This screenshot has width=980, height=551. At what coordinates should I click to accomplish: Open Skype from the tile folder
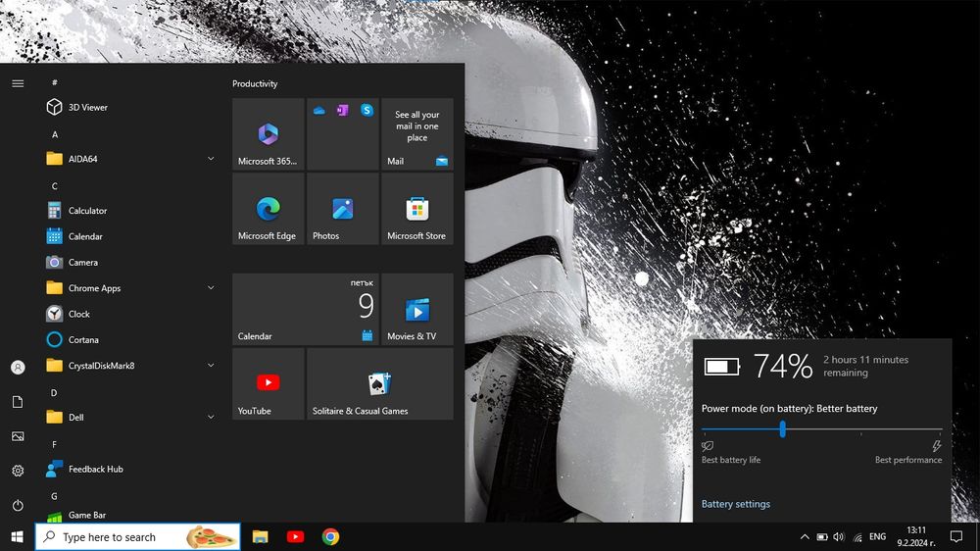pos(367,111)
